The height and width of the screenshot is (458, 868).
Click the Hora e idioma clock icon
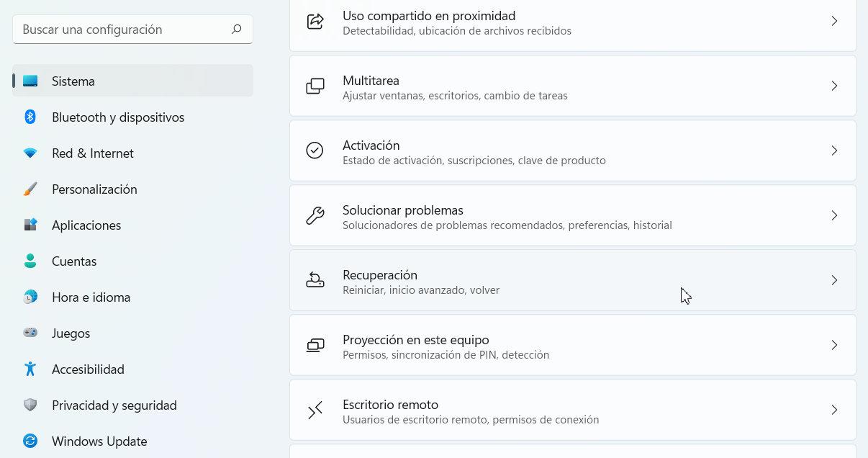(30, 297)
